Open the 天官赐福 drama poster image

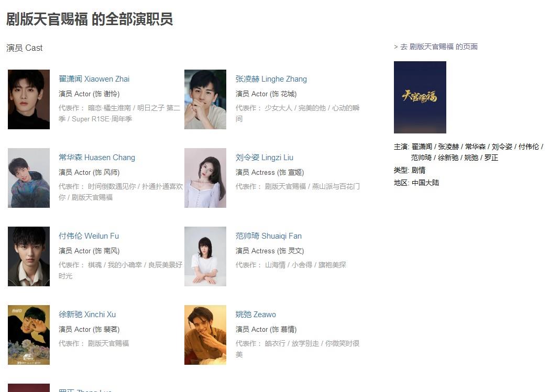click(x=420, y=97)
